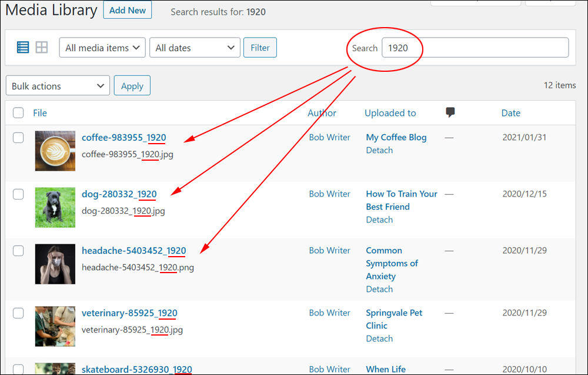Apply the selected bulk action
The image size is (588, 375).
[132, 85]
